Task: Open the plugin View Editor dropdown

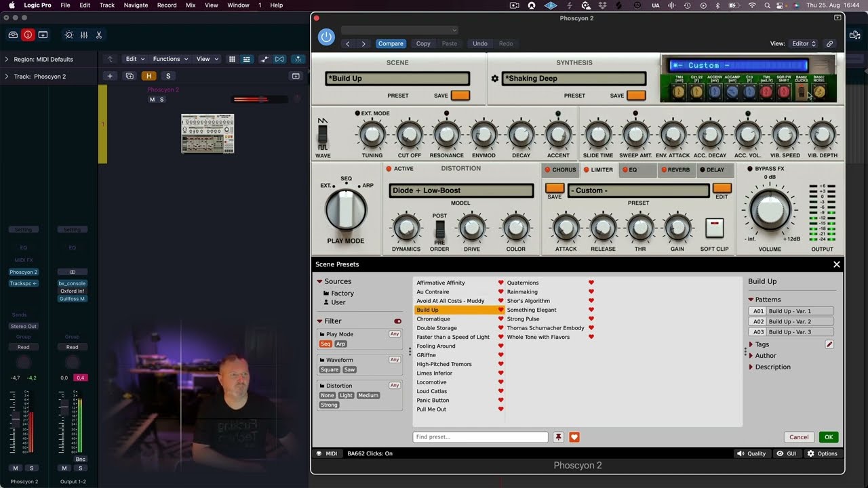Action: [x=804, y=43]
